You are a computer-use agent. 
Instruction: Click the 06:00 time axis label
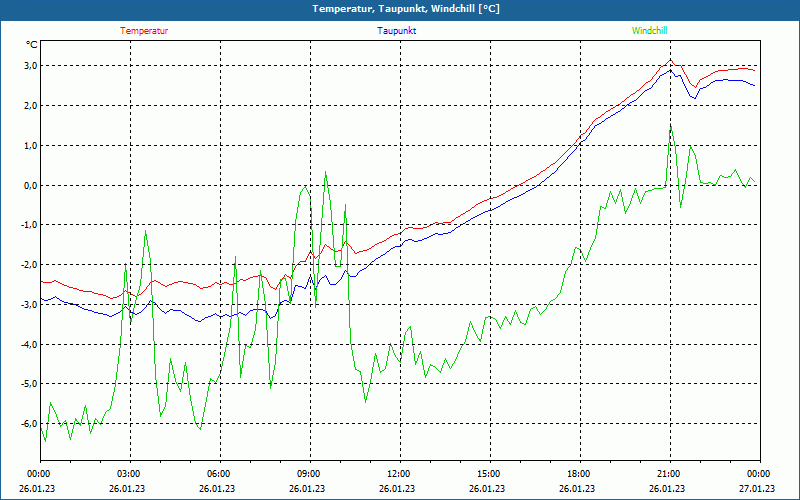tap(218, 474)
